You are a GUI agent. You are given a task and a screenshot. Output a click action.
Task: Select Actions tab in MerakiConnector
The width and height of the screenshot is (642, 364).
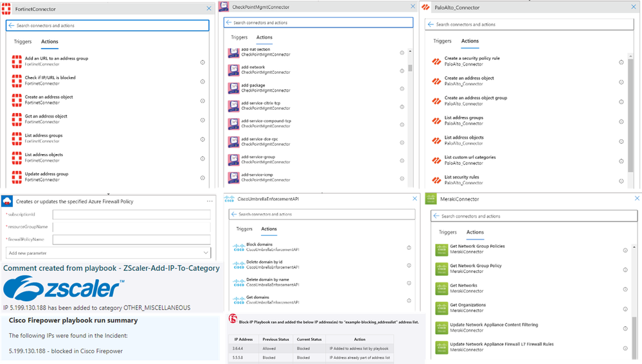(475, 232)
